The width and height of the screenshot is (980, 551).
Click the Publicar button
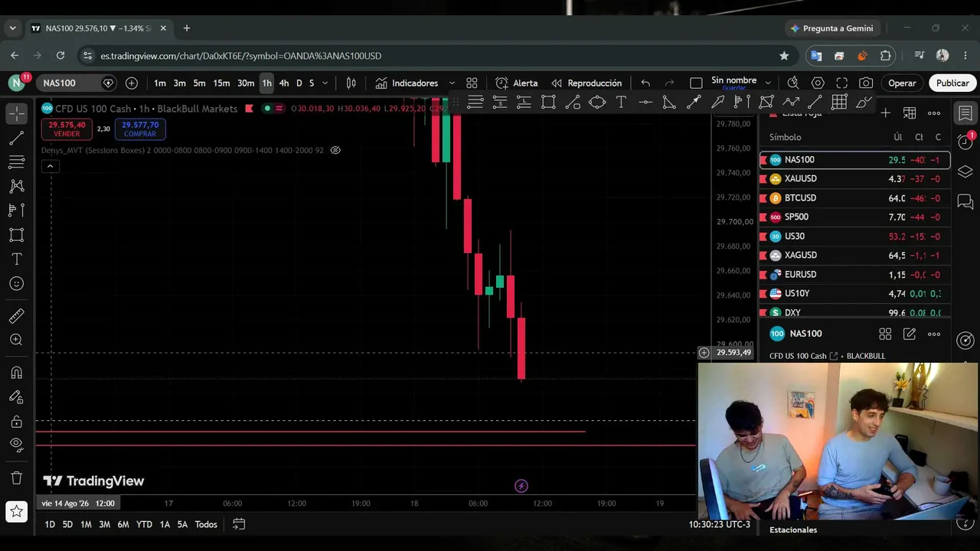click(x=952, y=83)
